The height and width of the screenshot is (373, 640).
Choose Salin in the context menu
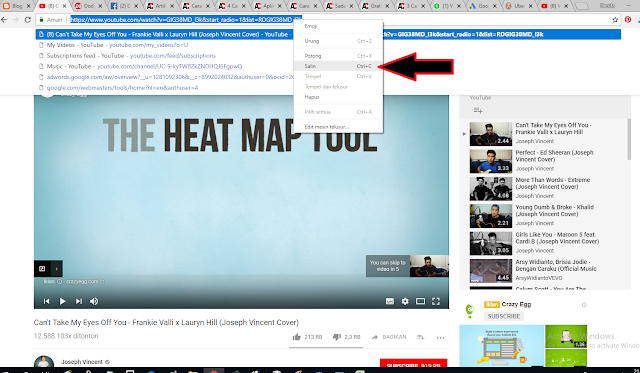[x=338, y=66]
